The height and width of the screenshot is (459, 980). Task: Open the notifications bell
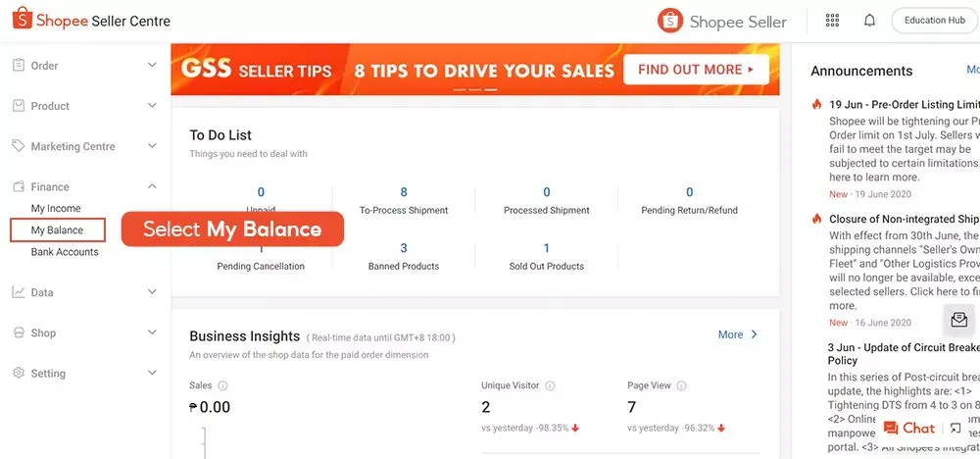click(x=869, y=21)
